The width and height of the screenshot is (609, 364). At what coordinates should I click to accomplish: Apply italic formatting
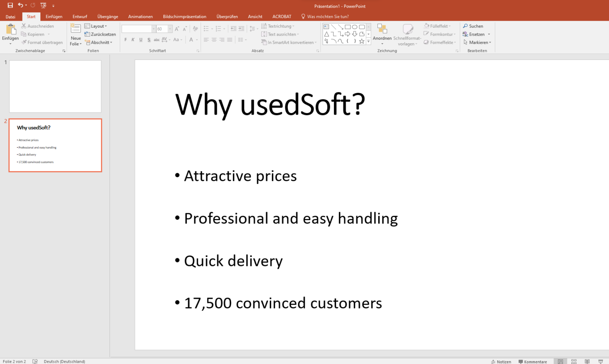[133, 40]
